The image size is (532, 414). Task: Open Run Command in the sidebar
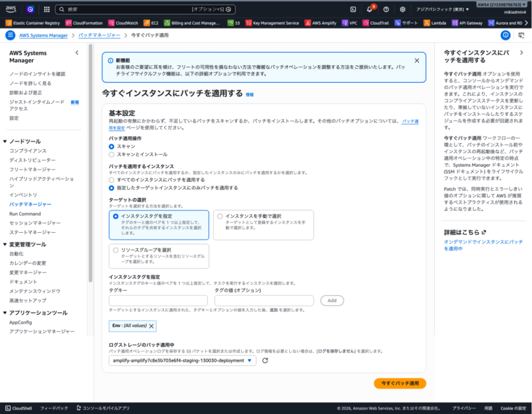point(25,214)
